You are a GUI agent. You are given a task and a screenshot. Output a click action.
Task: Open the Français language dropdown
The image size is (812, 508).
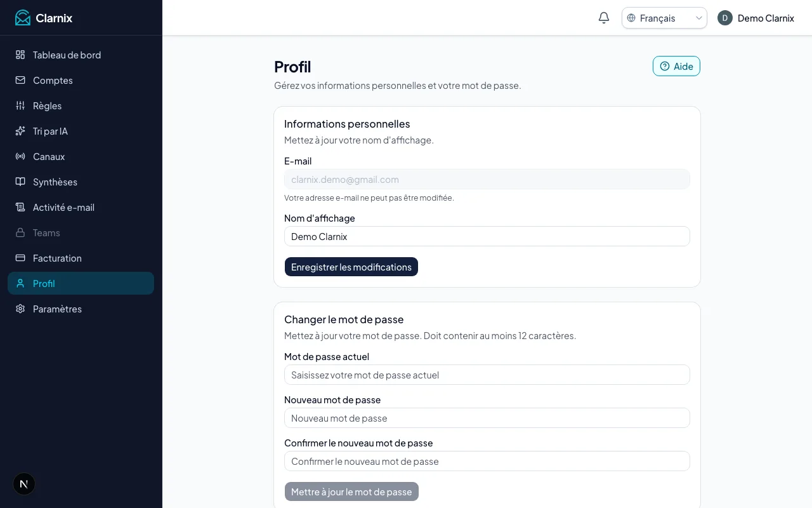coord(664,18)
